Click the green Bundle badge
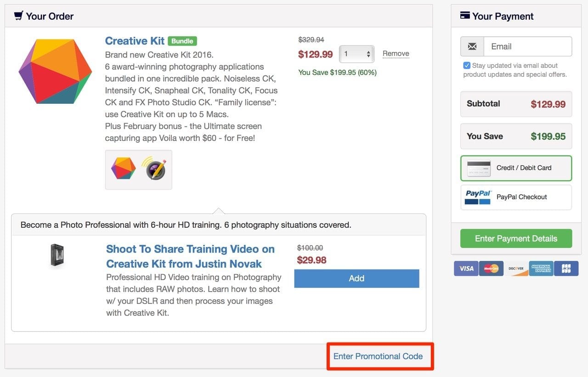Viewport: 588px width, 377px height. pos(182,41)
